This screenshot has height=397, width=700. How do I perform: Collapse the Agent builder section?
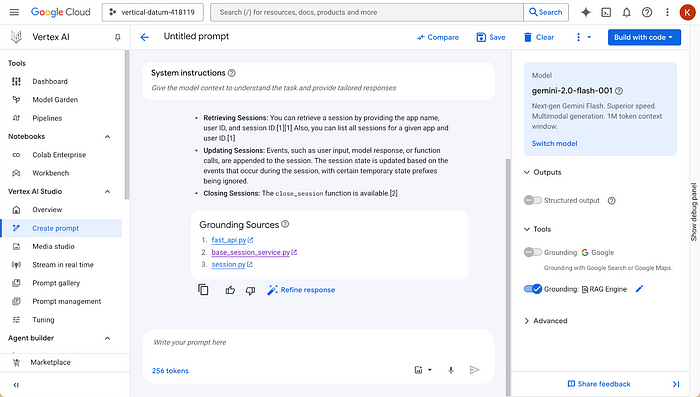(108, 338)
